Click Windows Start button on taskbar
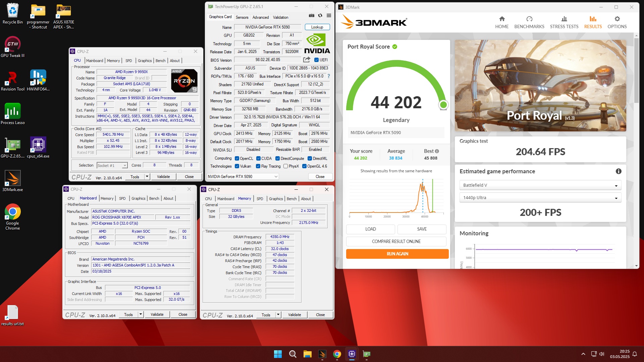The width and height of the screenshot is (644, 362). click(x=278, y=354)
